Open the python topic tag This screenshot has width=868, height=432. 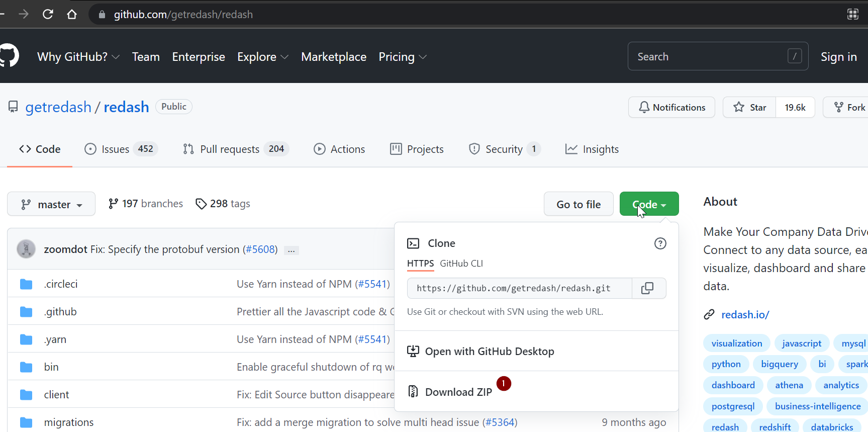pos(726,364)
